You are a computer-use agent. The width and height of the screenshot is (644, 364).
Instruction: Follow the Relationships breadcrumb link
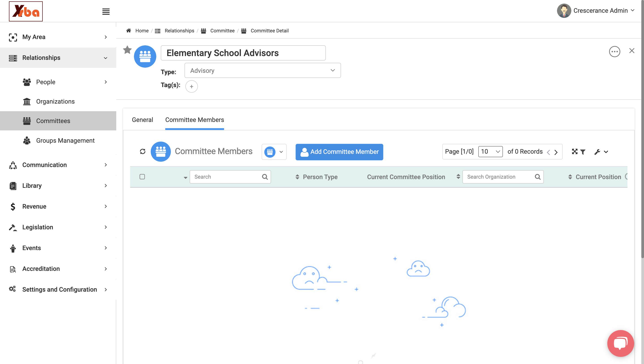click(x=179, y=31)
